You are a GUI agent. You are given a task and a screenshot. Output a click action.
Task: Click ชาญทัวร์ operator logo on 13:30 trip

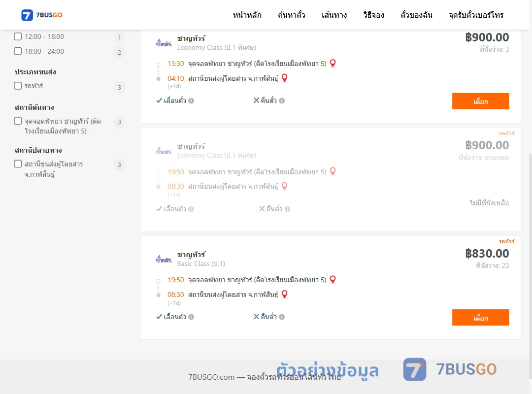[164, 43]
